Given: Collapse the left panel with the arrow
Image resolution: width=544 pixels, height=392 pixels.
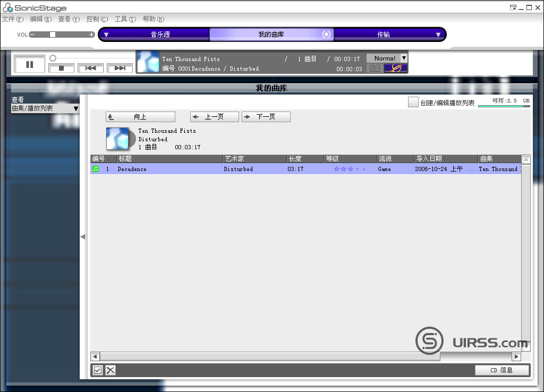Looking at the screenshot, I should pos(83,236).
